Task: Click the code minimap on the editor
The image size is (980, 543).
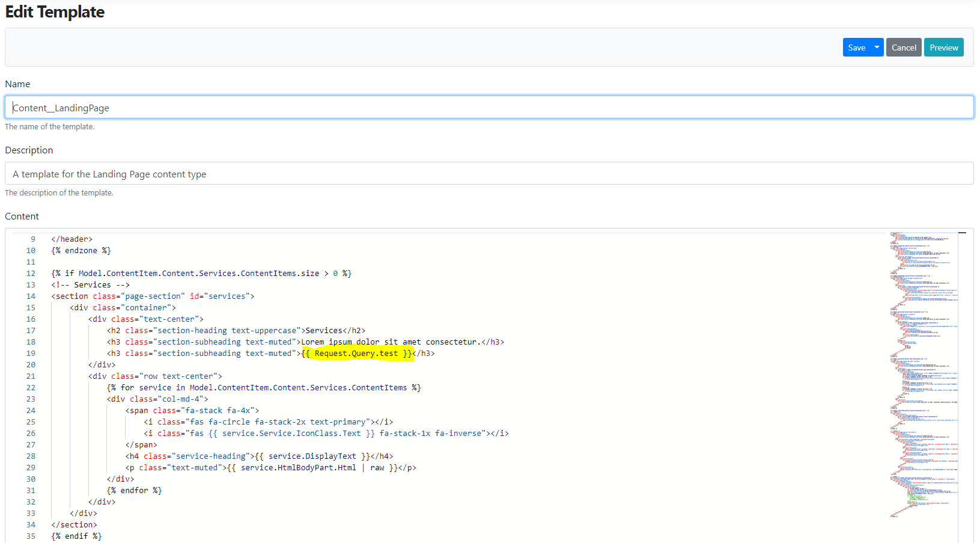Action: [924, 374]
